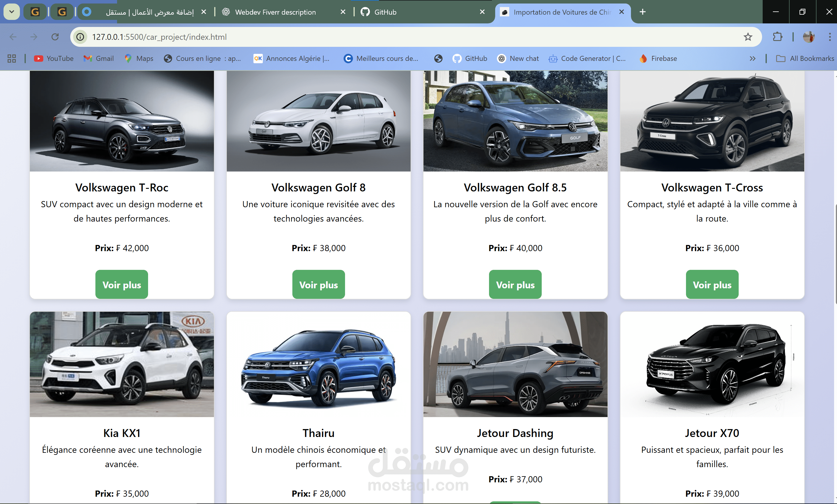Select price text ₣ 37,000
Image resolution: width=837 pixels, height=504 pixels.
click(x=526, y=479)
